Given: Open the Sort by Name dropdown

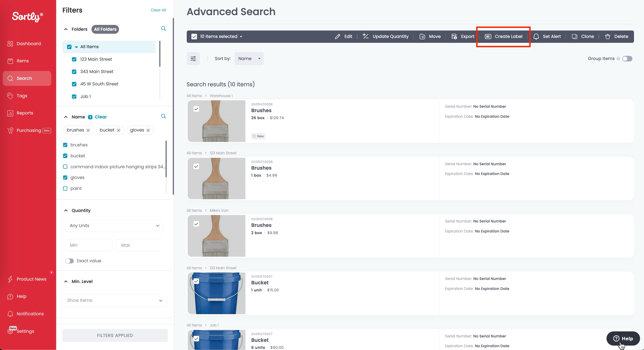Looking at the screenshot, I should pos(249,58).
